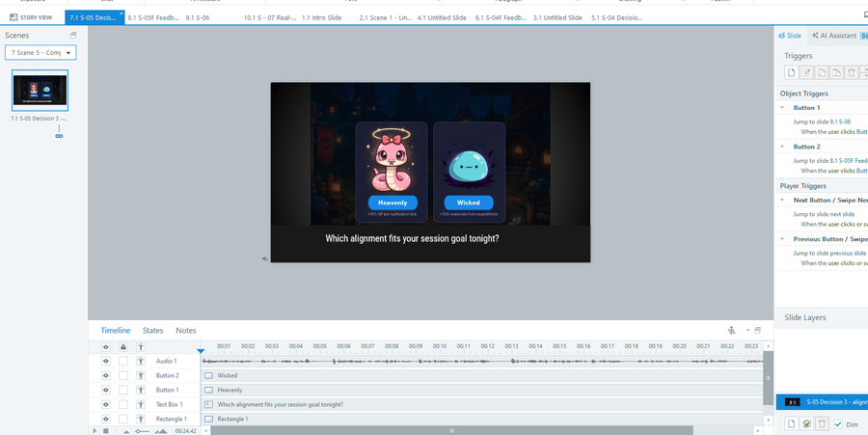
Task: Open the 1.1 Intro Slide tab
Action: coord(321,17)
